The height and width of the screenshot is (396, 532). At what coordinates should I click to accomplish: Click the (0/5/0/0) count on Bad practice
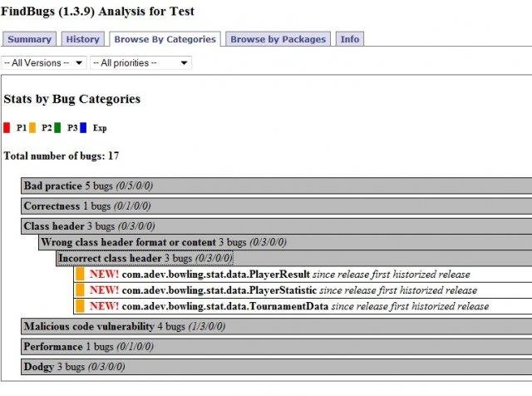coord(135,186)
